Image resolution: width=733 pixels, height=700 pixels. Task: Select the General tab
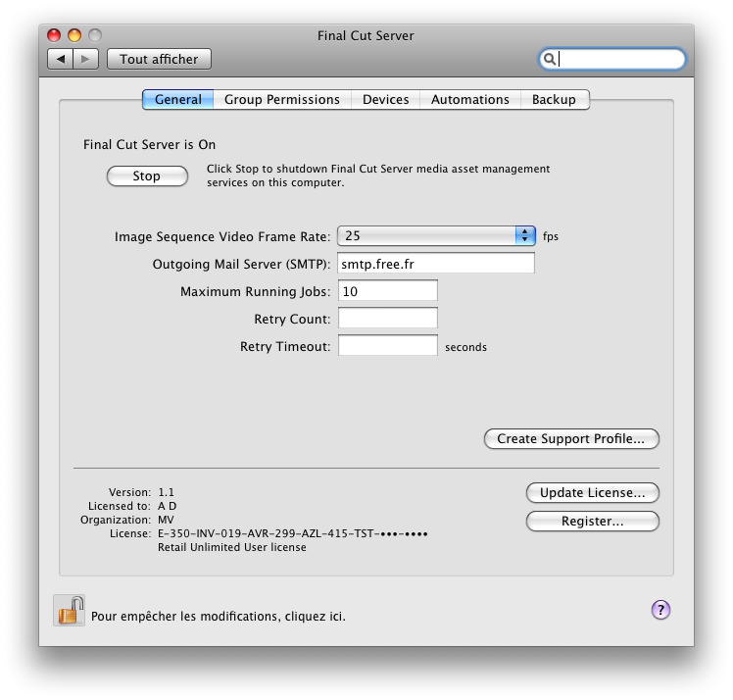[178, 100]
